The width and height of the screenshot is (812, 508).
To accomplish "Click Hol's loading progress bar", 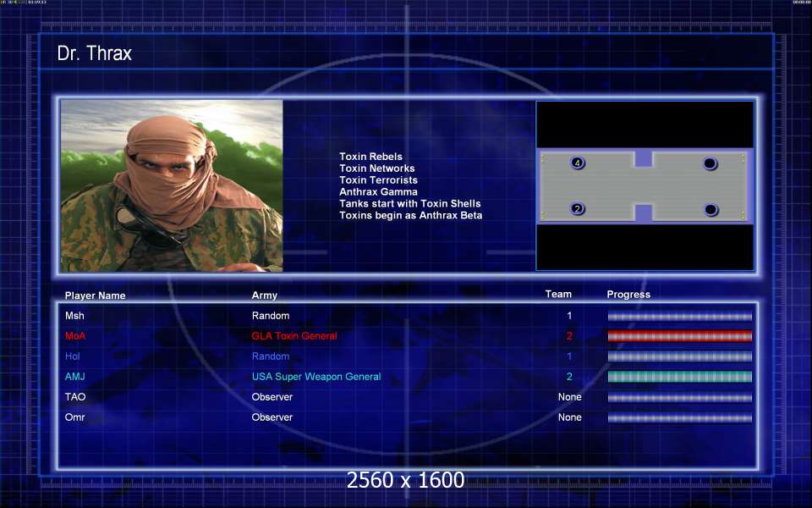I will point(680,356).
